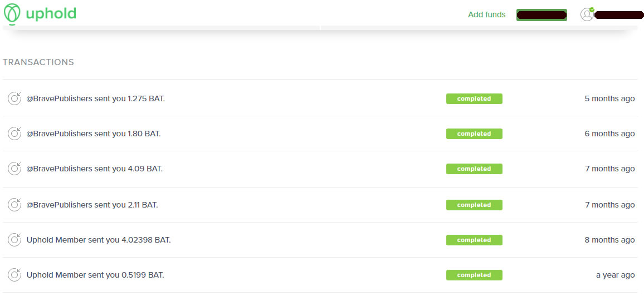Screen dimensions: 644x306
Task: Click the '6 months ago' timestamp
Action: point(609,134)
